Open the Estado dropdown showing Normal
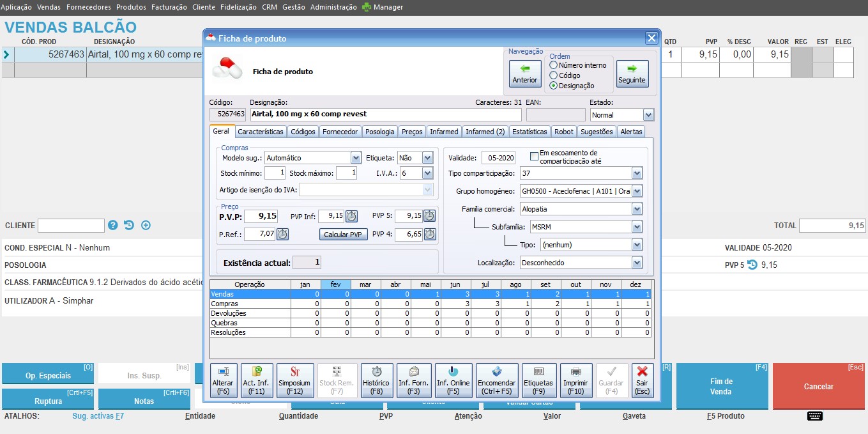Image resolution: width=868 pixels, height=434 pixels. coord(648,115)
